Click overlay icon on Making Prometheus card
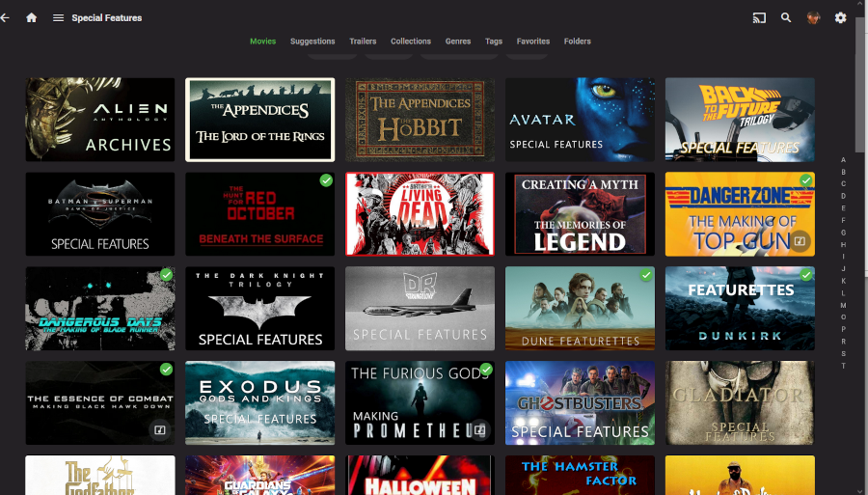The width and height of the screenshot is (868, 495). [x=479, y=429]
